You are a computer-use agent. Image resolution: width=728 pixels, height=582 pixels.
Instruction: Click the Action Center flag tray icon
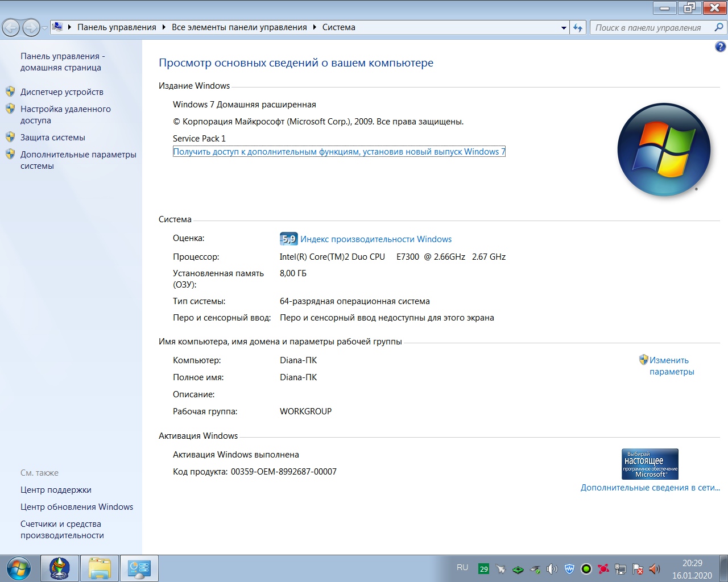pyautogui.click(x=638, y=569)
